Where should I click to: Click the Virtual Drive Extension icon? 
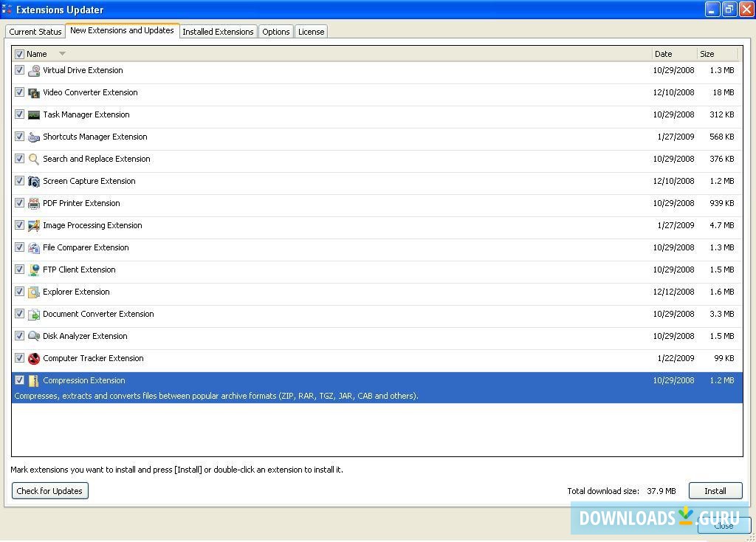coord(34,70)
